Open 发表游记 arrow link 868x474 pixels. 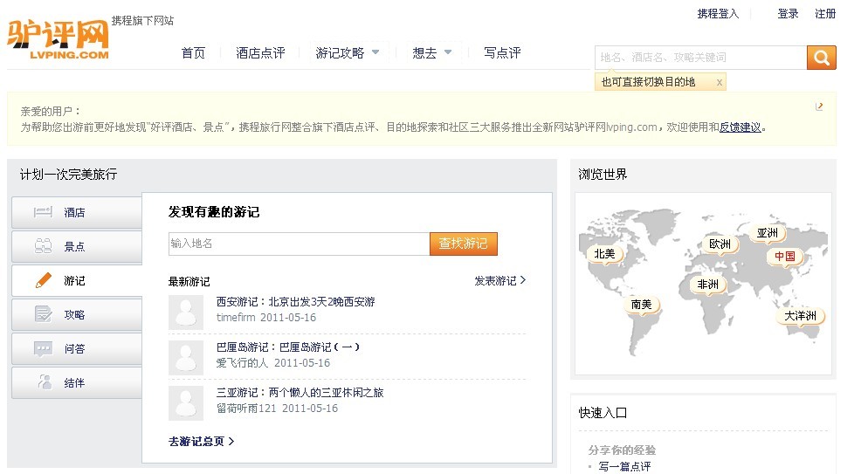499,281
